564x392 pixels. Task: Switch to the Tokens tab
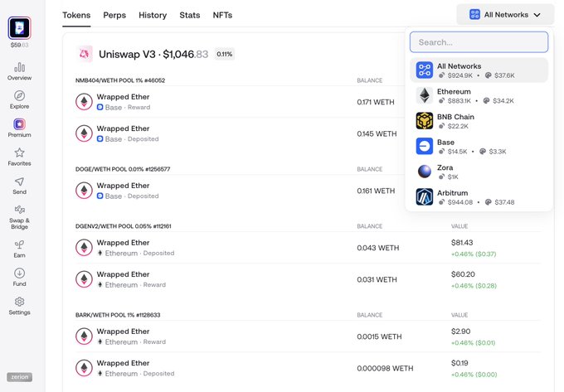click(76, 15)
